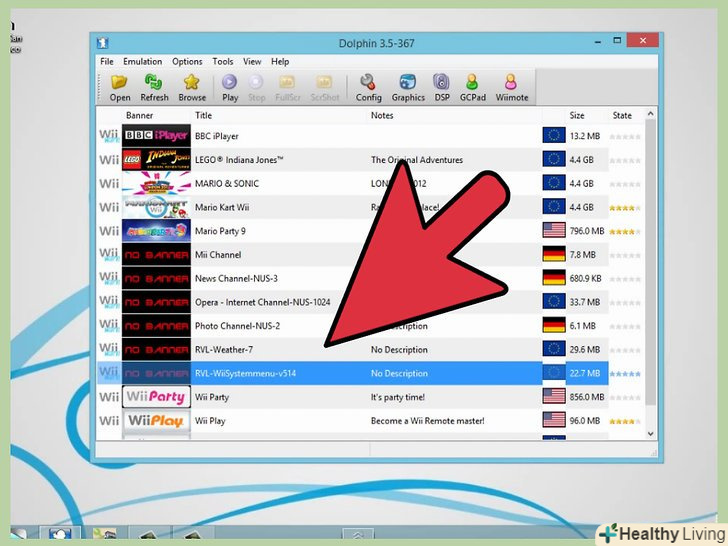Open the Wiimote settings icon

(511, 82)
